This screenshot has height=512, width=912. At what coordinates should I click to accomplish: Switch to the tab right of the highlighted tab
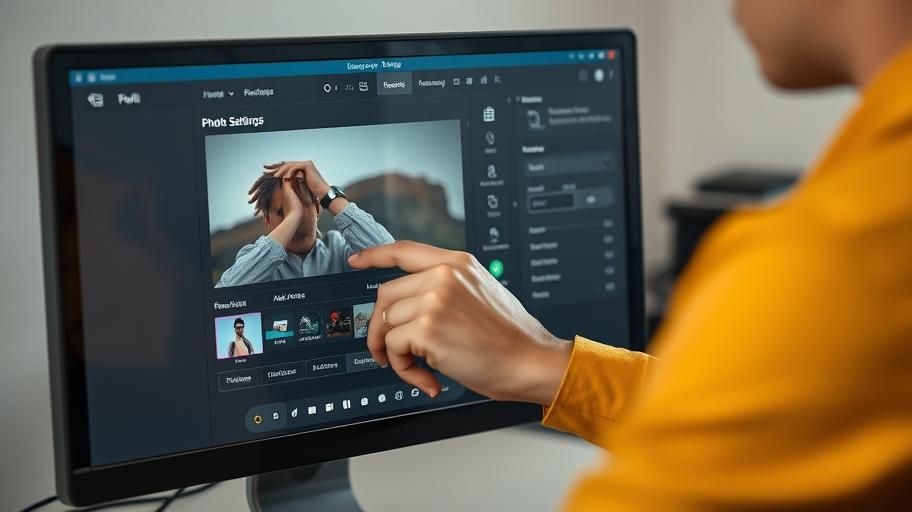432,83
